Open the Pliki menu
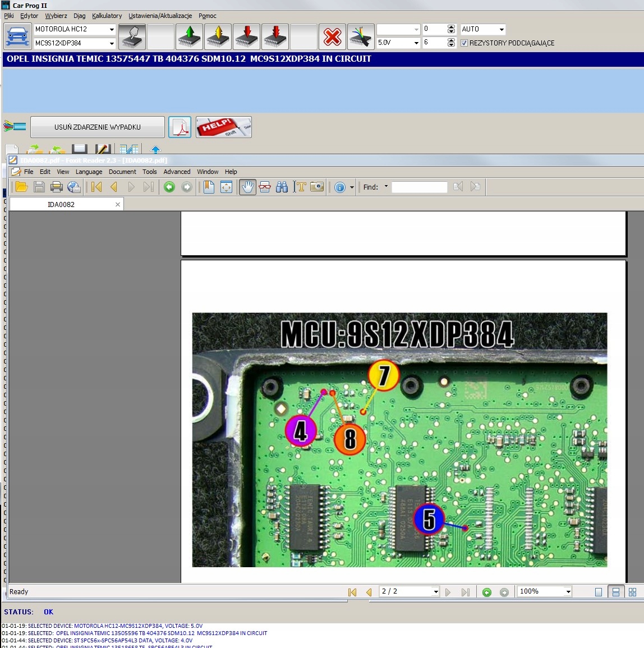Screen dimensions: 644x648 click(x=9, y=16)
